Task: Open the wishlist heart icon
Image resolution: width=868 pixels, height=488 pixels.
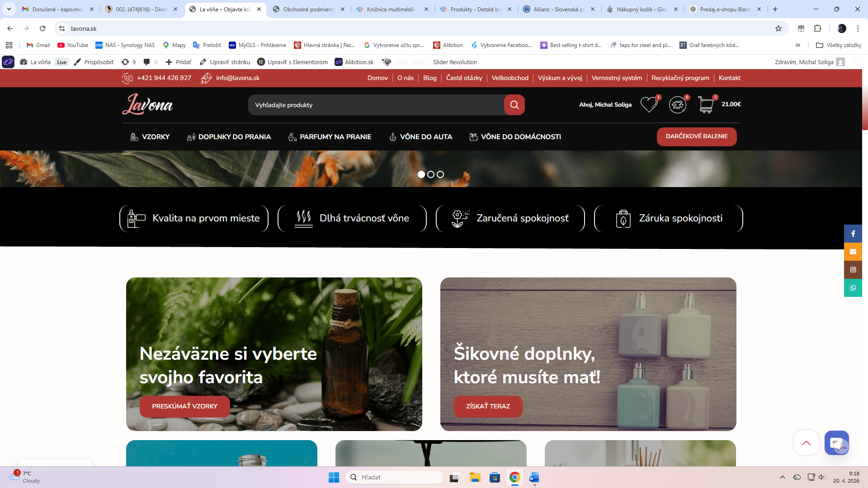Action: click(x=649, y=105)
